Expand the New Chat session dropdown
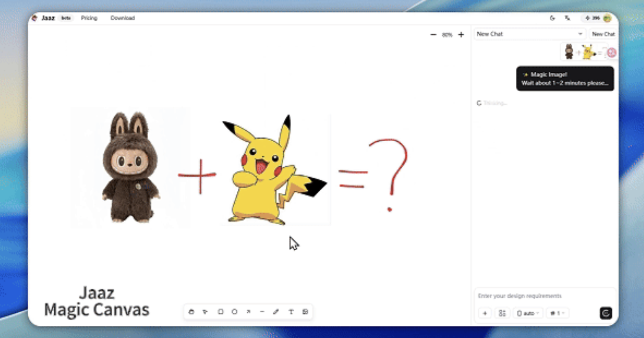 coord(530,34)
